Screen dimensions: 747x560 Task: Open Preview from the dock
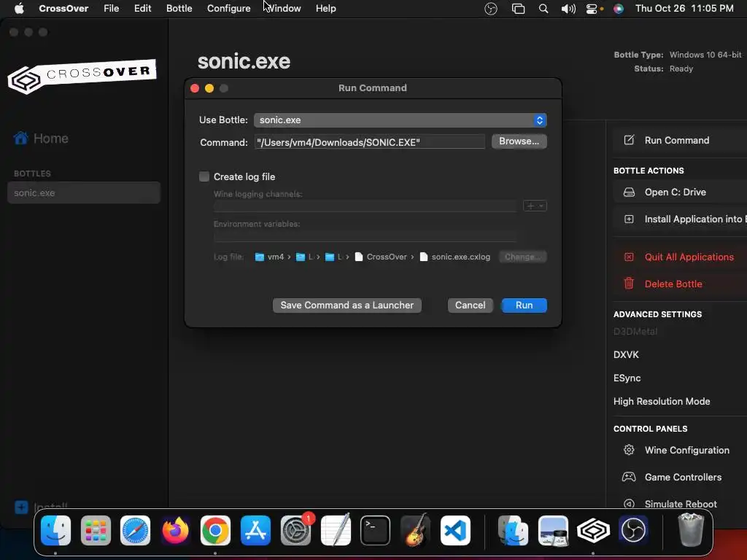(553, 530)
